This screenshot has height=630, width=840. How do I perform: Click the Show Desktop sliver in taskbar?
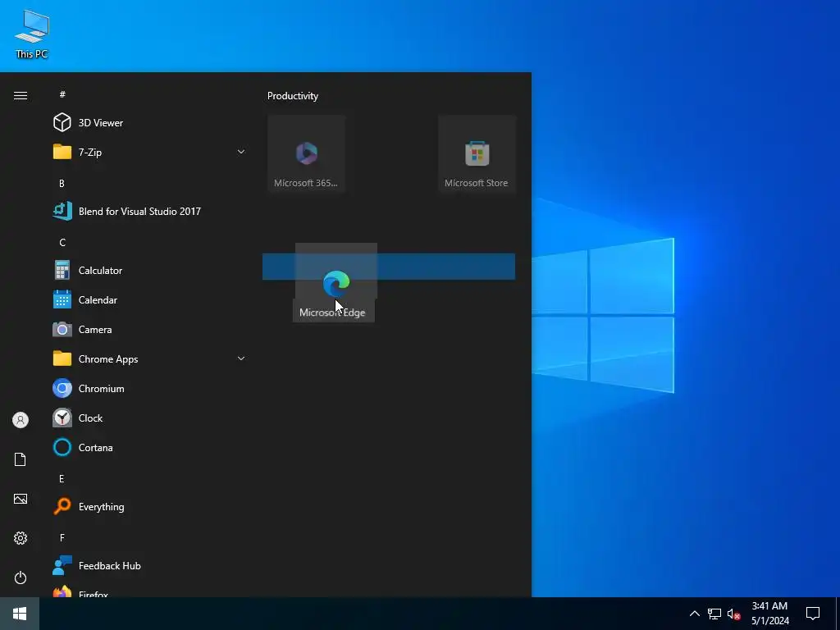point(838,614)
